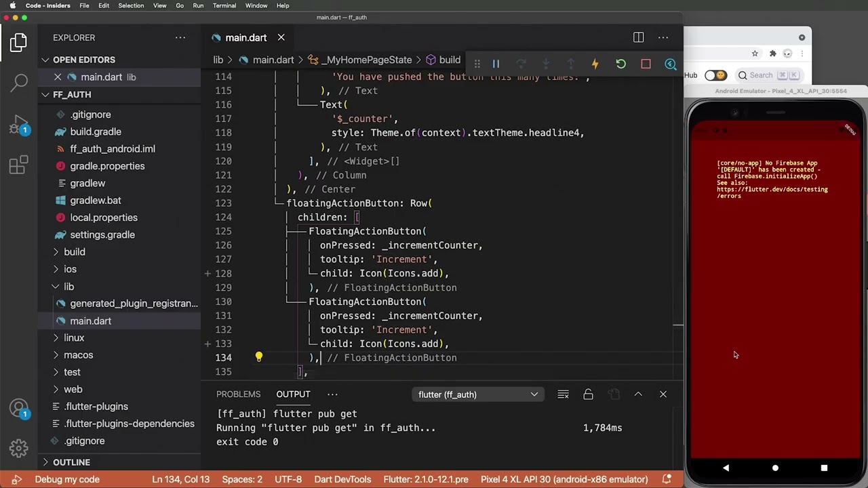The height and width of the screenshot is (488, 868).
Task: Show code actions lightbulb on line 134
Action: click(258, 357)
